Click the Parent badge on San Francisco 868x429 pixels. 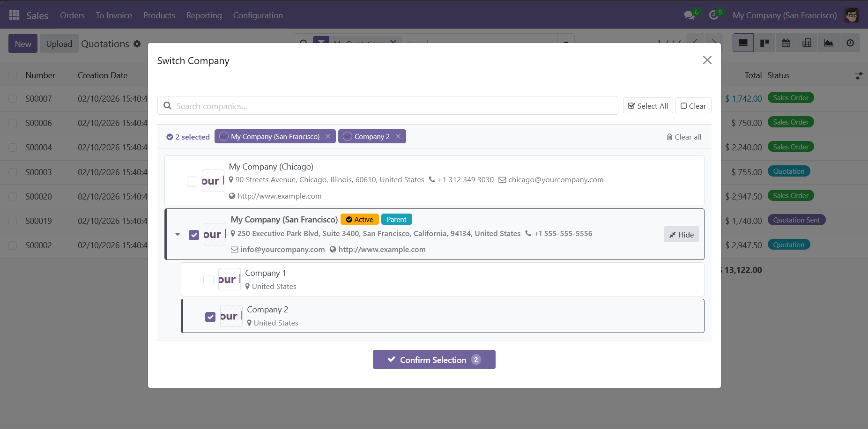pos(396,219)
